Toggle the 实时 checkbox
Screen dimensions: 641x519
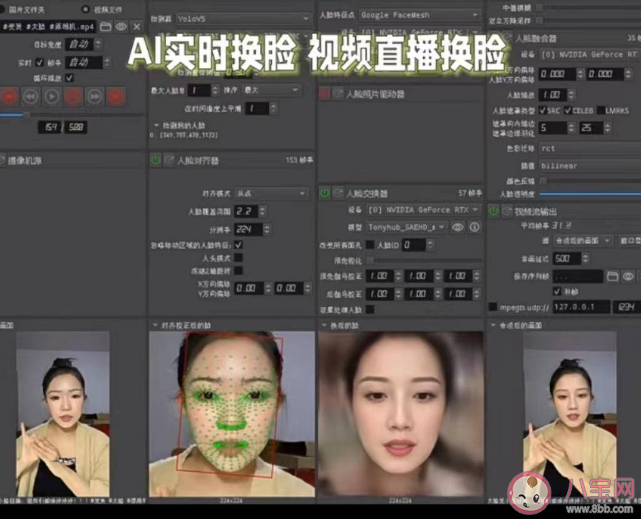click(x=40, y=62)
